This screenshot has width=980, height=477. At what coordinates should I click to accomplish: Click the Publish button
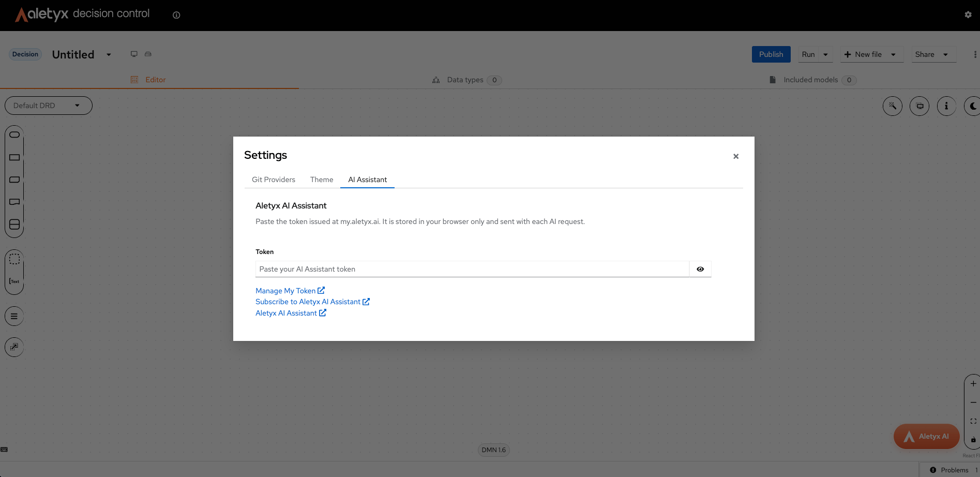coord(771,54)
